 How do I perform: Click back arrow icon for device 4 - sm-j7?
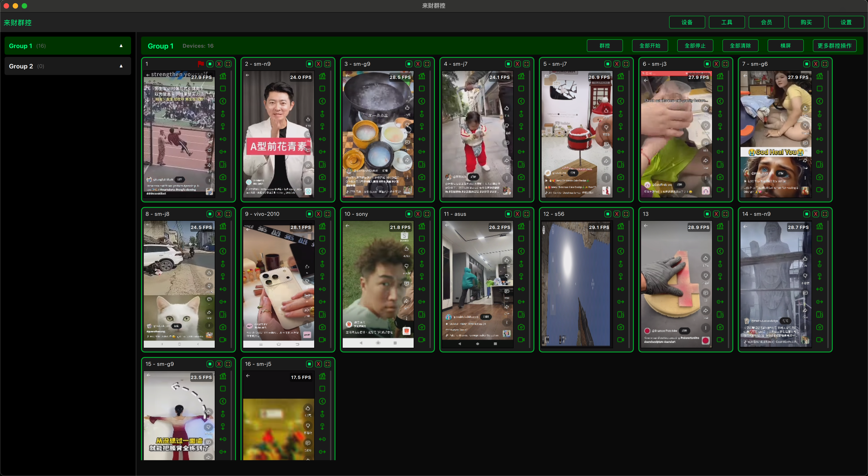521,101
